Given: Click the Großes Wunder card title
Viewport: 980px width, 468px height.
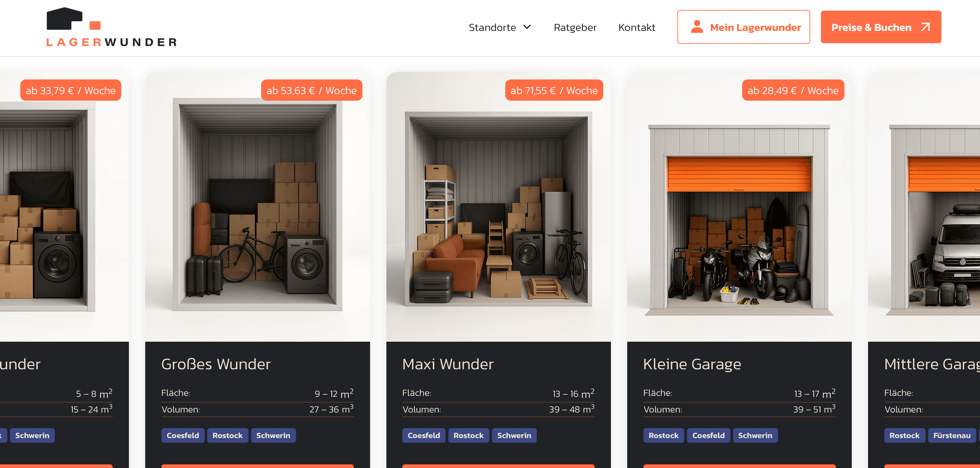Looking at the screenshot, I should (216, 364).
